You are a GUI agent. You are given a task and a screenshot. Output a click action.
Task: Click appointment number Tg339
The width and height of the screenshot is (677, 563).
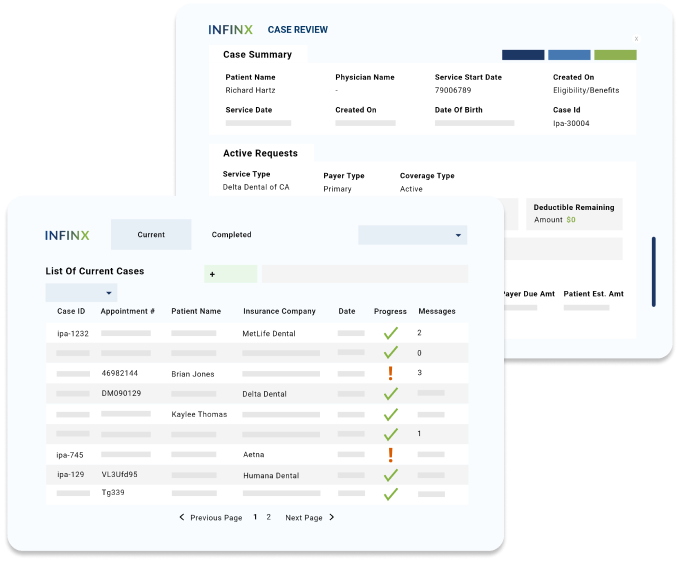113,493
